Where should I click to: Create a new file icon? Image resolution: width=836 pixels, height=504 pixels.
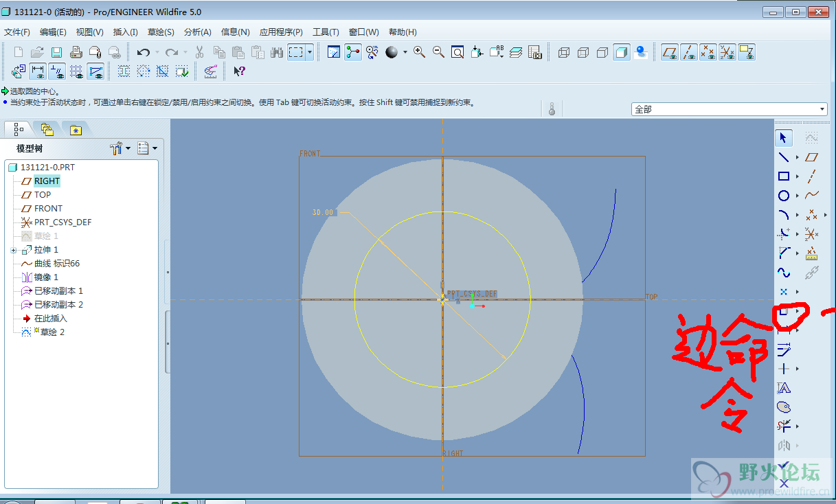click(19, 52)
